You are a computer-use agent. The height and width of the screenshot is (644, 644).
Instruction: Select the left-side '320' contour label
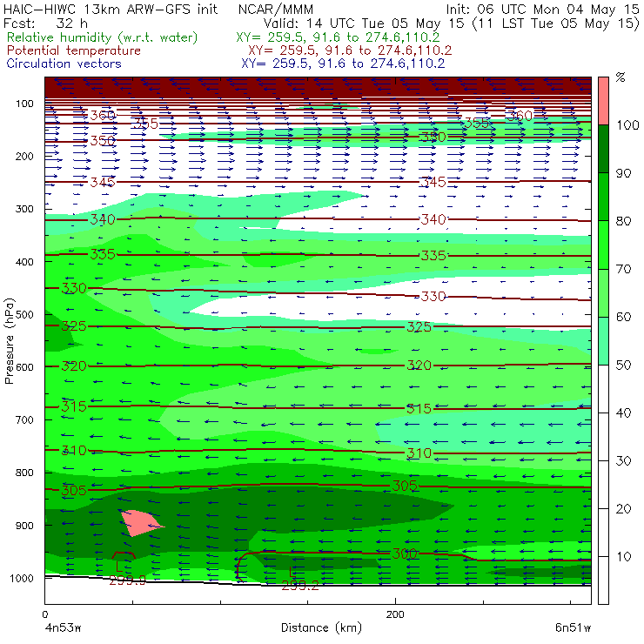(74, 366)
